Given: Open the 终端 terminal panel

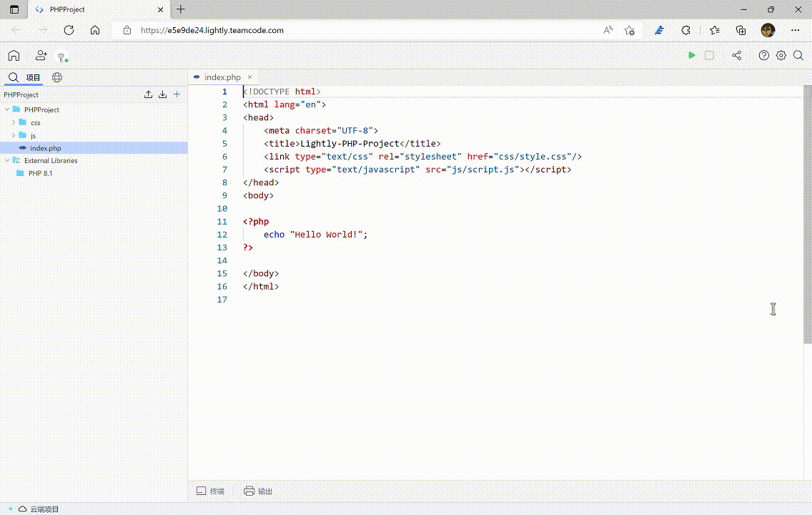Looking at the screenshot, I should click(210, 491).
